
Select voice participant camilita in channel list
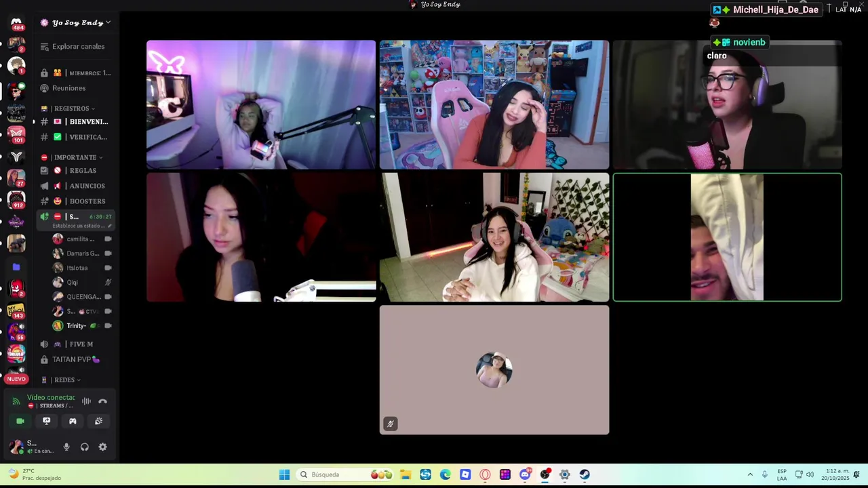point(82,239)
